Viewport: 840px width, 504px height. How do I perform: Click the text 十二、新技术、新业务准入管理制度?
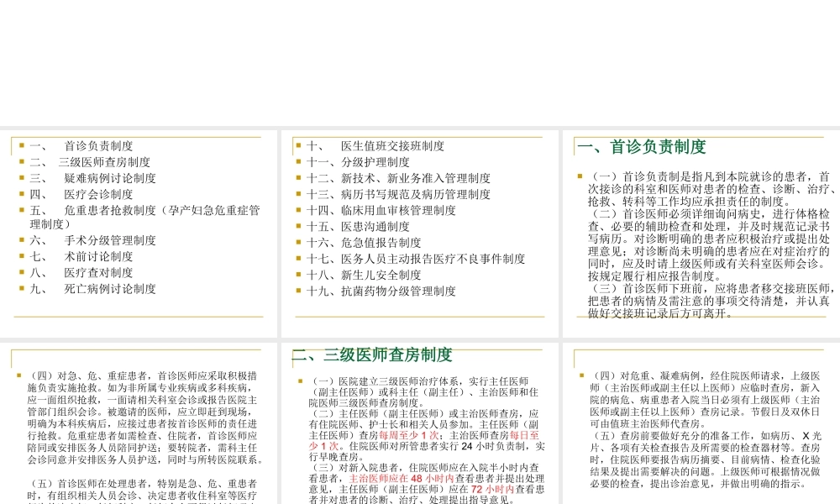398,178
